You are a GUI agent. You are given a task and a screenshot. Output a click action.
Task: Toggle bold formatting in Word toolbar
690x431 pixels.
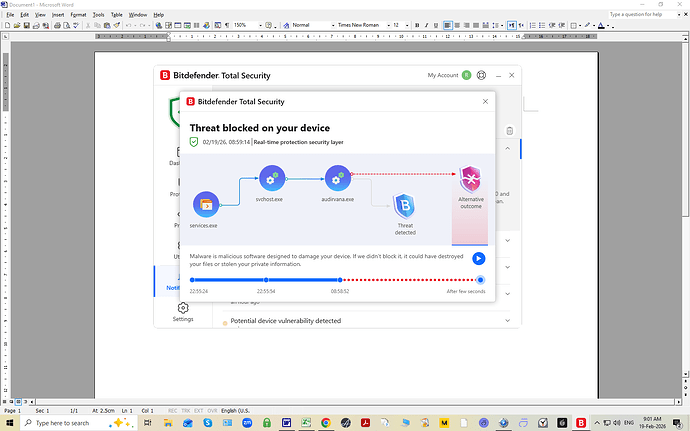415,25
